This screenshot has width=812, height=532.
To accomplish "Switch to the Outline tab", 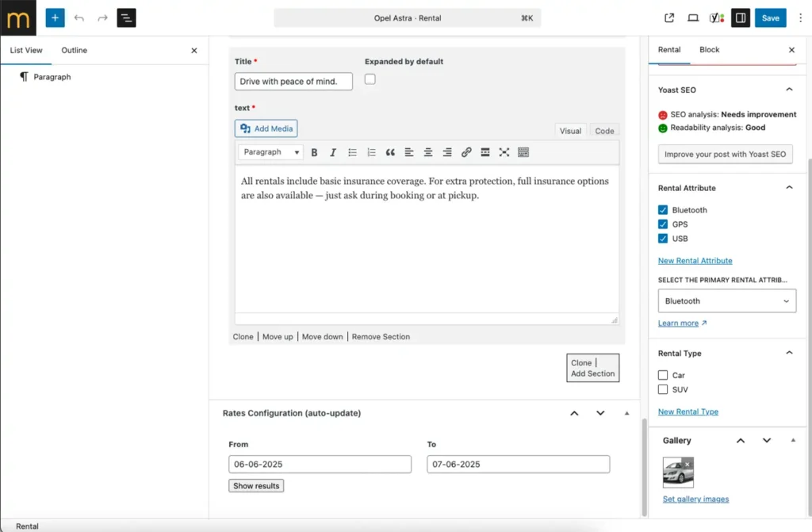I will pos(75,50).
